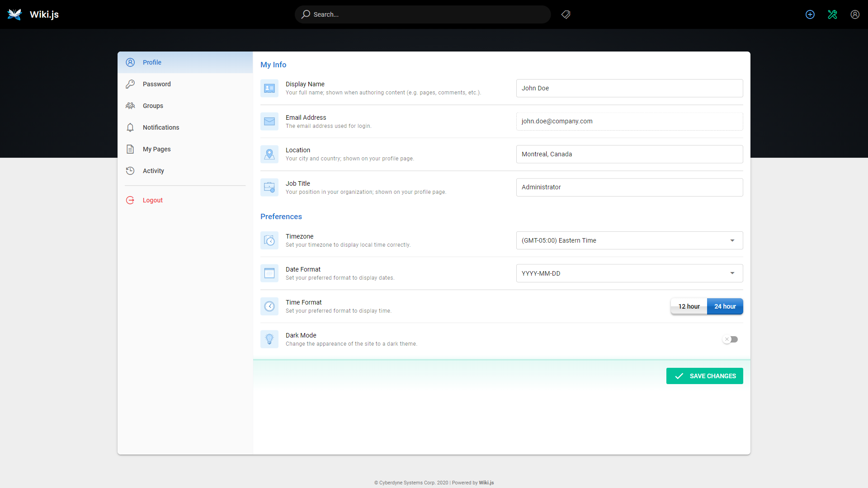Switch to the Notifications section
Screen dimensions: 868x488
(x=185, y=127)
